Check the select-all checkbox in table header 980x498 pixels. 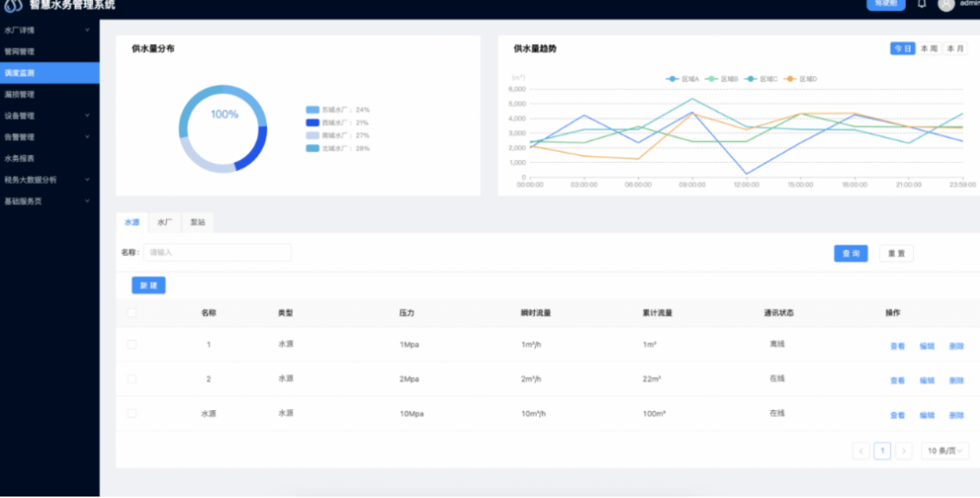click(131, 313)
